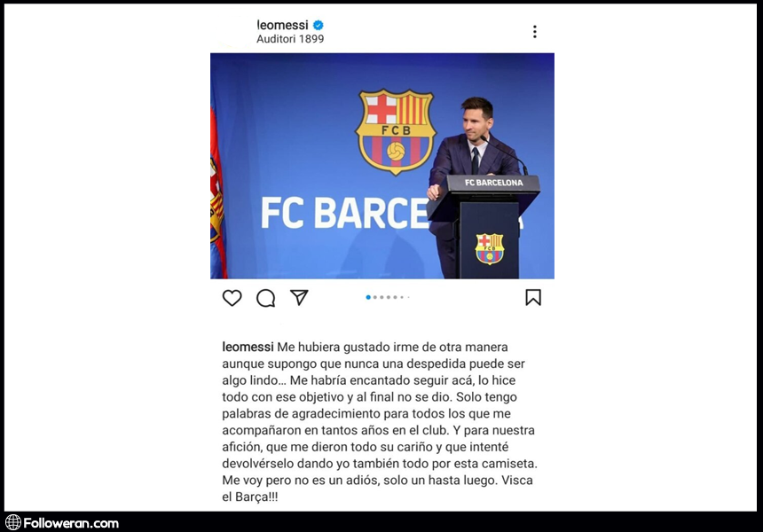763x532 pixels.
Task: Click the large FCB crest on the backdrop
Action: coord(396,132)
